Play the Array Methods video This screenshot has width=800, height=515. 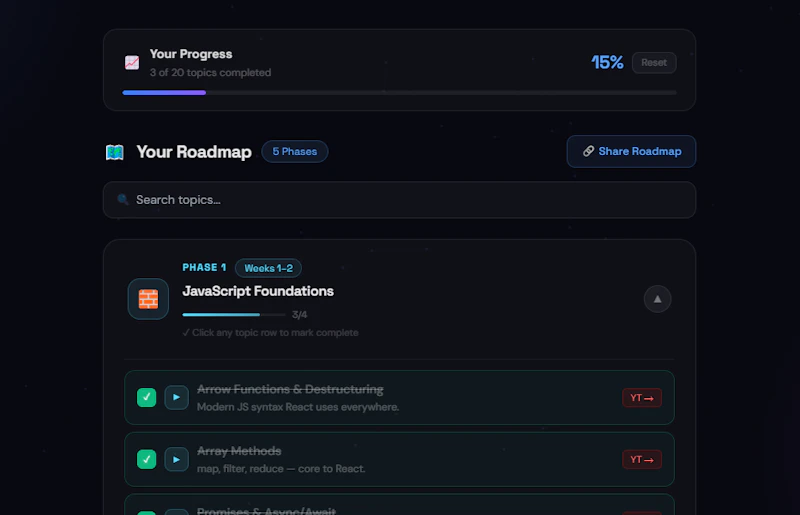point(177,459)
